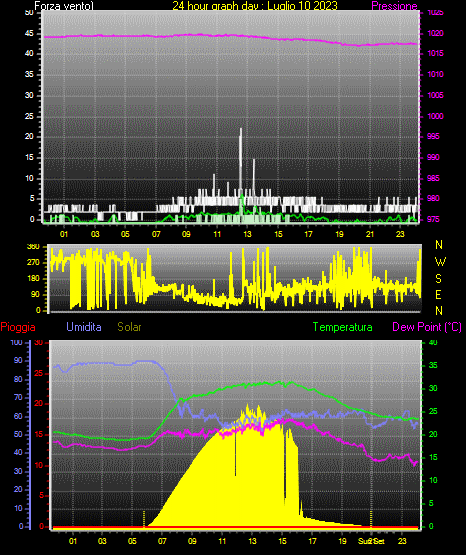Select the Dew Point (°C) legend label

click(427, 327)
